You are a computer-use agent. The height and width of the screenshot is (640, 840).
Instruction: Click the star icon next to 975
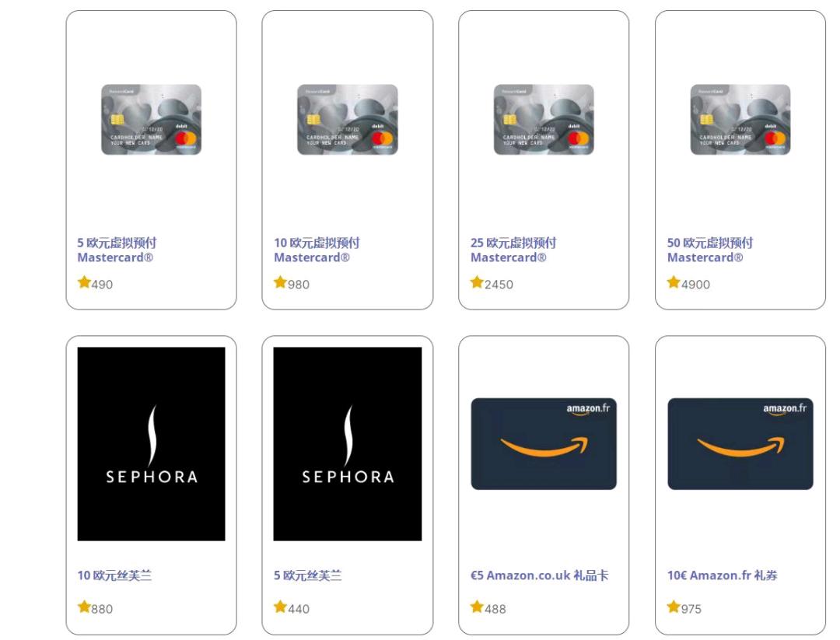coord(674,607)
